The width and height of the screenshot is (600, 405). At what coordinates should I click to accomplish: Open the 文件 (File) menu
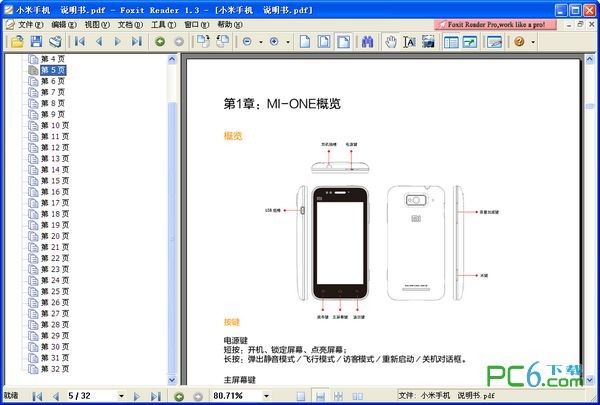(x=31, y=23)
